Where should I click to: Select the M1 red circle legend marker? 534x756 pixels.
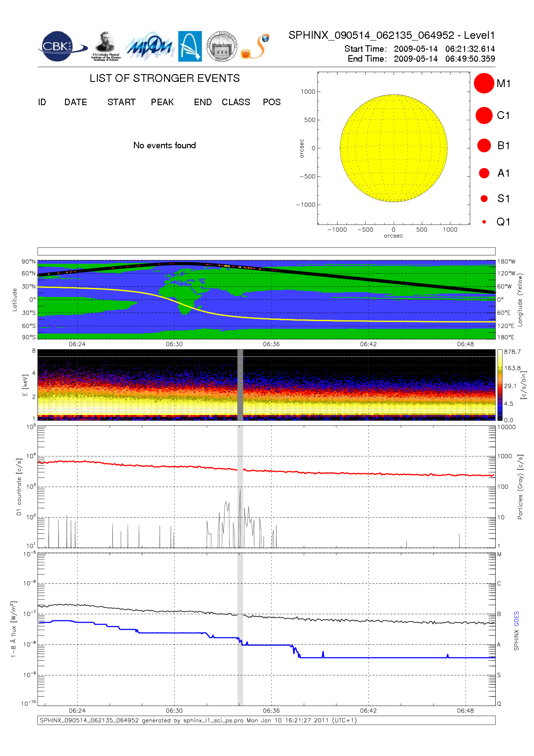pyautogui.click(x=484, y=83)
